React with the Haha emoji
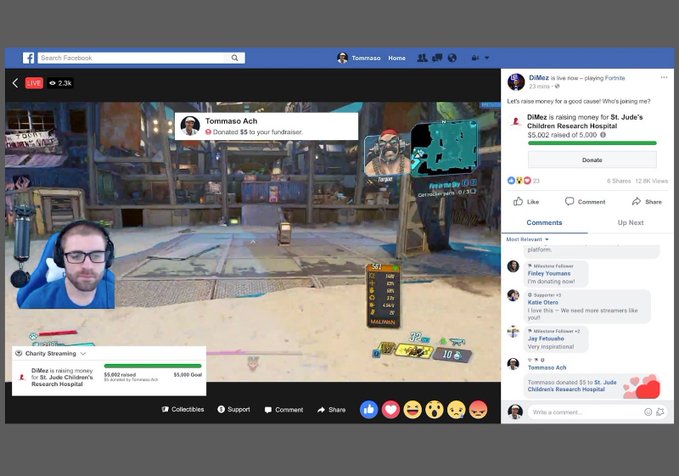The width and height of the screenshot is (679, 476). 412,409
